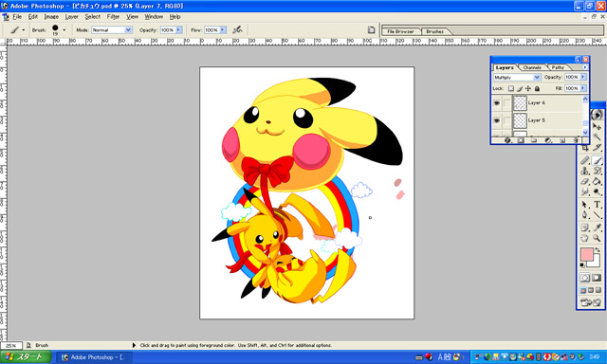
Task: Select the History Brush tool
Action: click(x=598, y=171)
